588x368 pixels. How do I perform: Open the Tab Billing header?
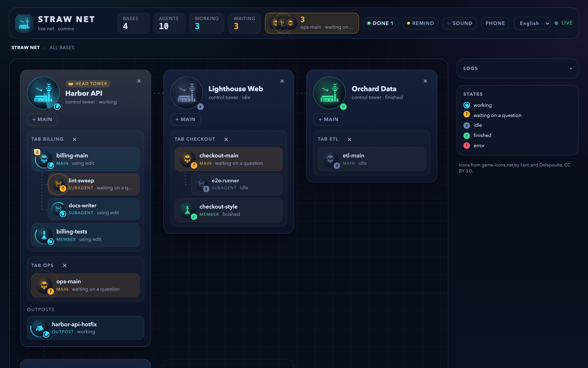pyautogui.click(x=48, y=139)
